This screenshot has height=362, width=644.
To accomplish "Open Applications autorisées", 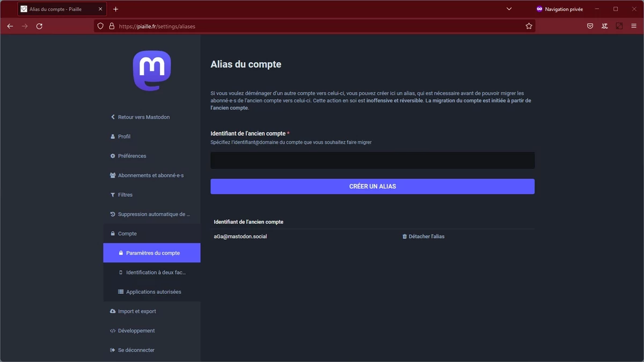I will [x=152, y=292].
